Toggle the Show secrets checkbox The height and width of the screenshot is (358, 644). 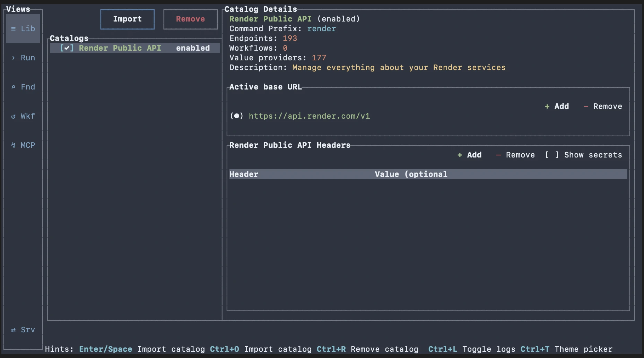click(552, 155)
